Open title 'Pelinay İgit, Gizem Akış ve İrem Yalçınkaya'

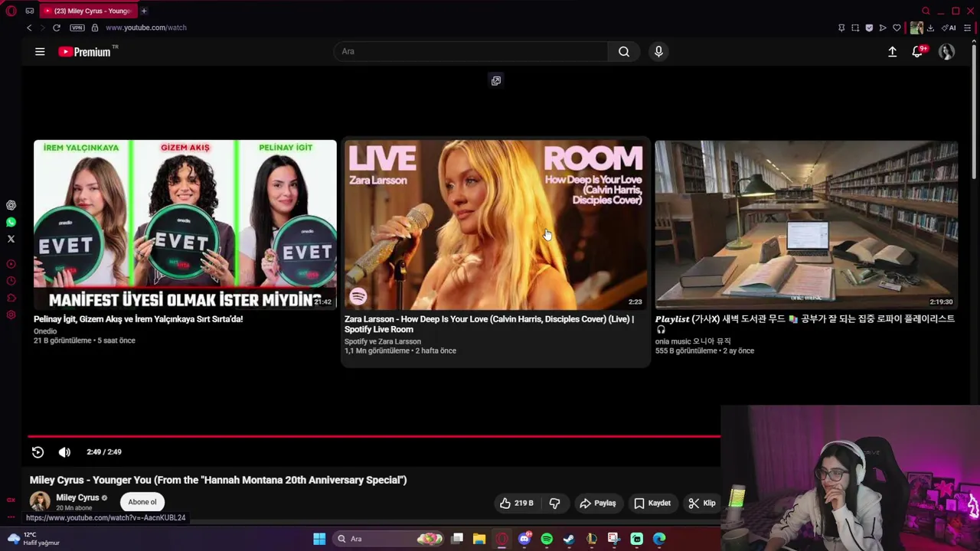coord(138,319)
